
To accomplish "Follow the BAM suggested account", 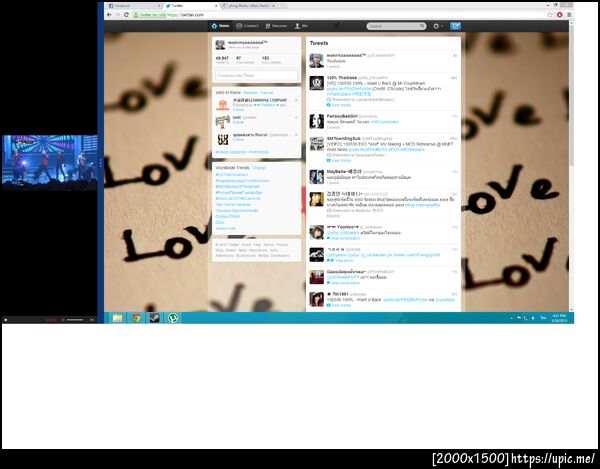I will [238, 122].
